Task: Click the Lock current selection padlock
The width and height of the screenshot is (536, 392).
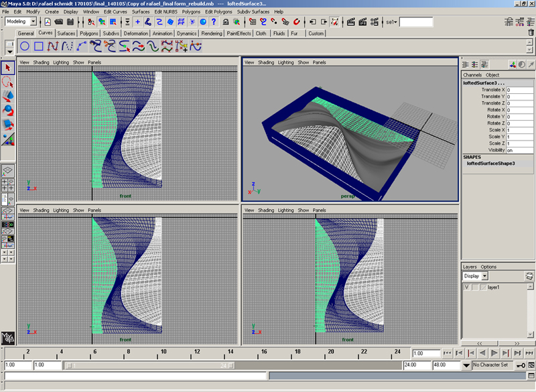Action: click(226, 22)
